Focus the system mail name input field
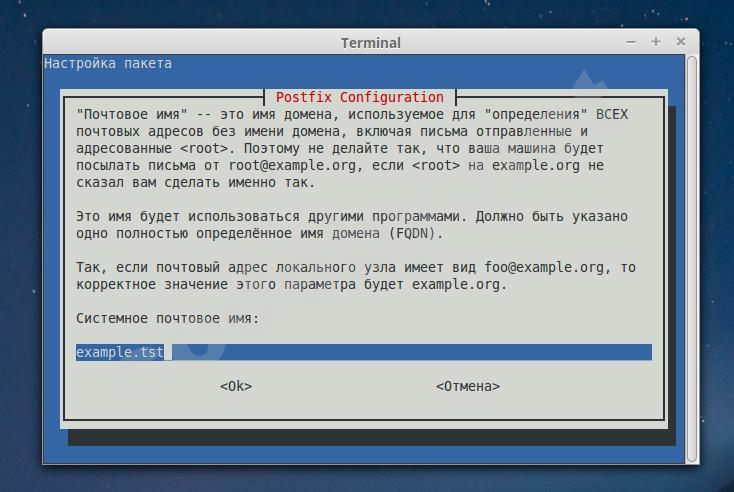Screen dimensions: 734x492 [x=364, y=352]
